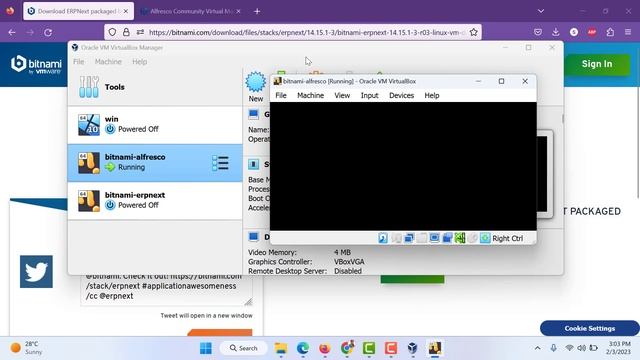Click the mouse integration status icon
This screenshot has width=640, height=360.
coord(485,238)
